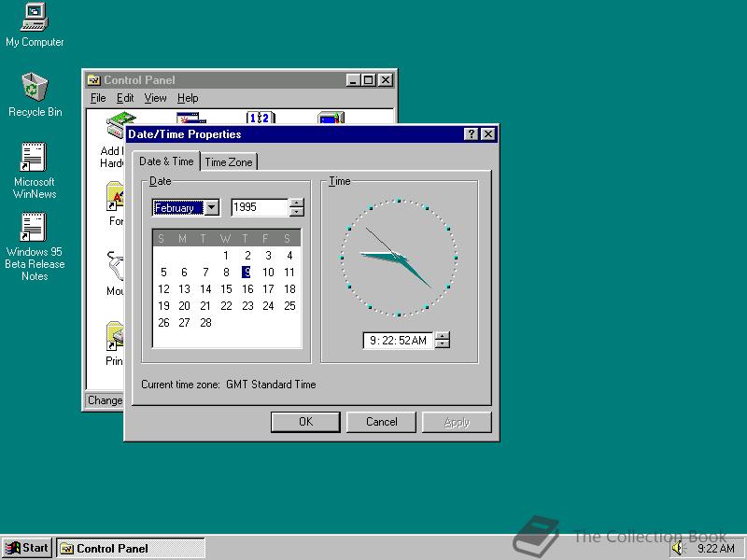The width and height of the screenshot is (747, 560).
Task: Open the Help menu in Control Panel
Action: pos(188,98)
